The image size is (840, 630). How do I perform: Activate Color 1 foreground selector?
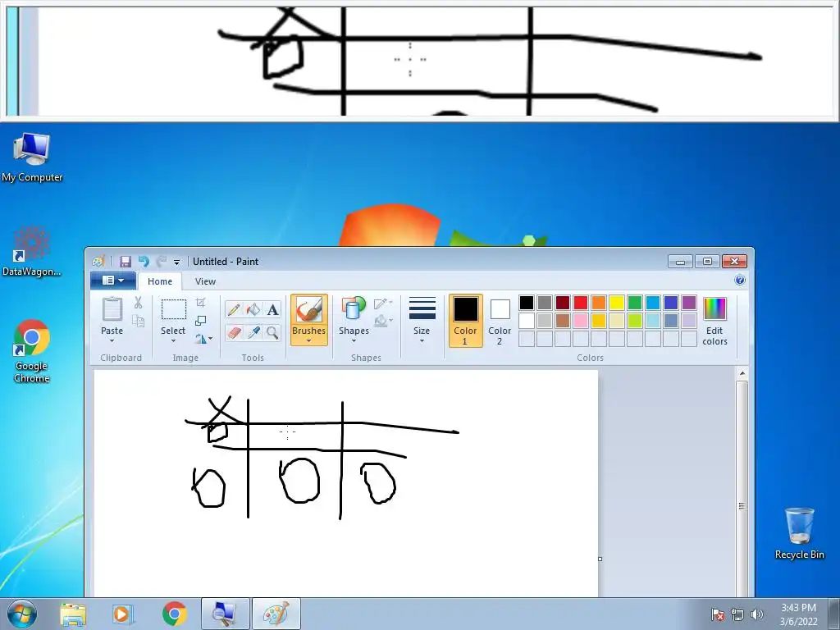click(x=465, y=321)
